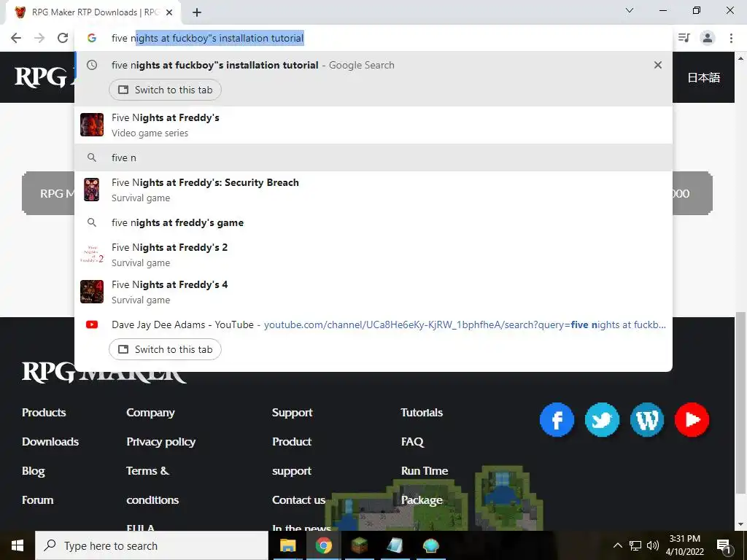The height and width of the screenshot is (560, 747).
Task: Open RPG Maker's Facebook page
Action: 557,419
